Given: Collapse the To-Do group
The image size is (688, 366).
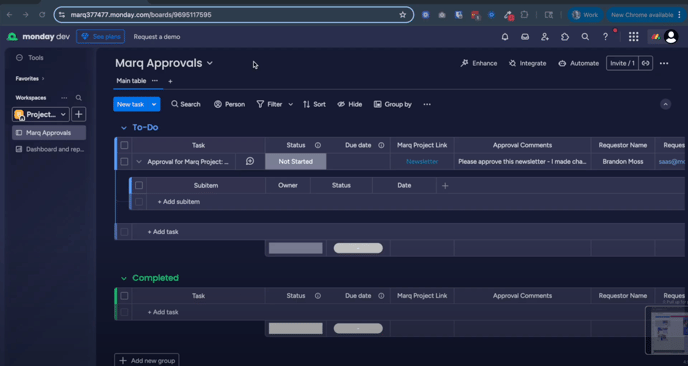Looking at the screenshot, I should click(x=124, y=128).
